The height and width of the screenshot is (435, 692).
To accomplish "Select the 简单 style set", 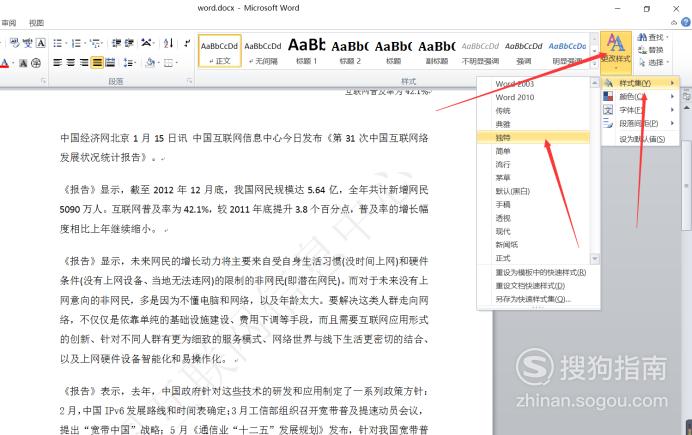I will [x=533, y=151].
